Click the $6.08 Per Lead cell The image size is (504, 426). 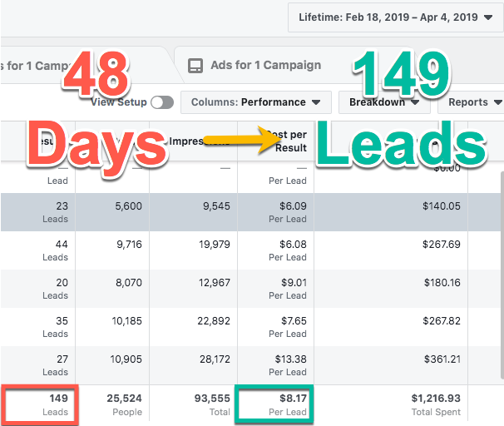coord(276,250)
